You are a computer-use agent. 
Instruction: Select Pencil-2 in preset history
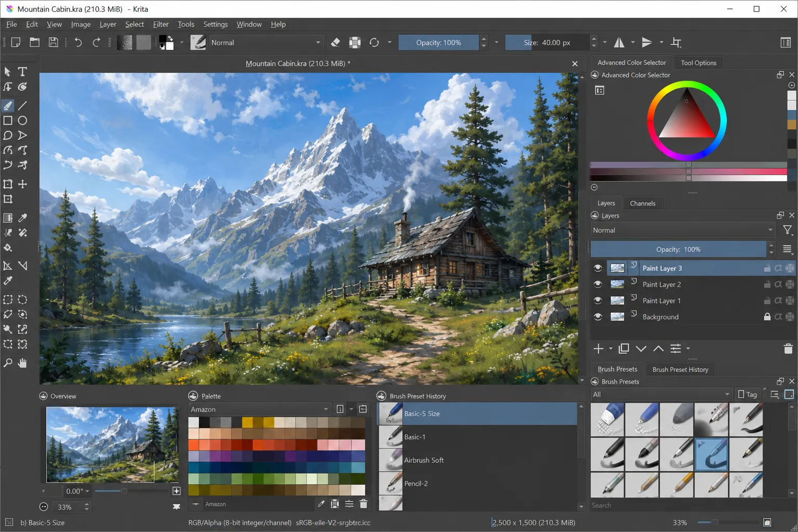[x=477, y=483]
